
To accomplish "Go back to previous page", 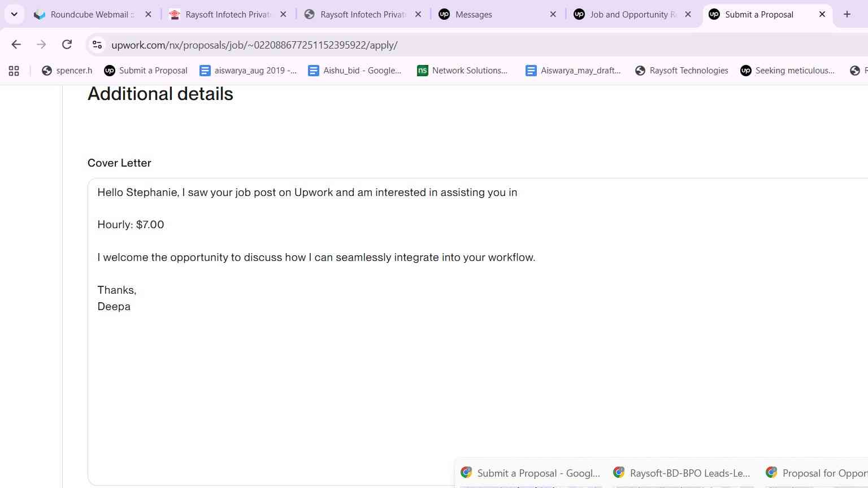I will (x=16, y=45).
